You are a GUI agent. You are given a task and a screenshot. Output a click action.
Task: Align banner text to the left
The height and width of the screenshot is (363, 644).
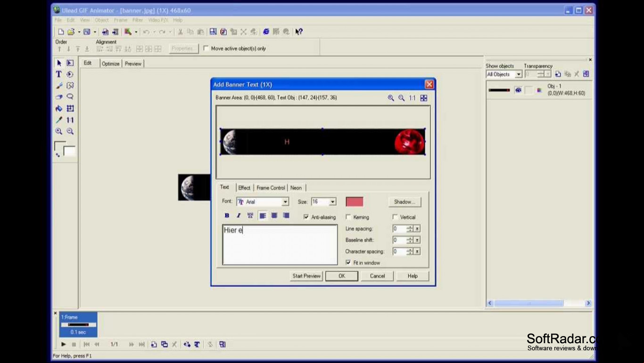pyautogui.click(x=263, y=216)
